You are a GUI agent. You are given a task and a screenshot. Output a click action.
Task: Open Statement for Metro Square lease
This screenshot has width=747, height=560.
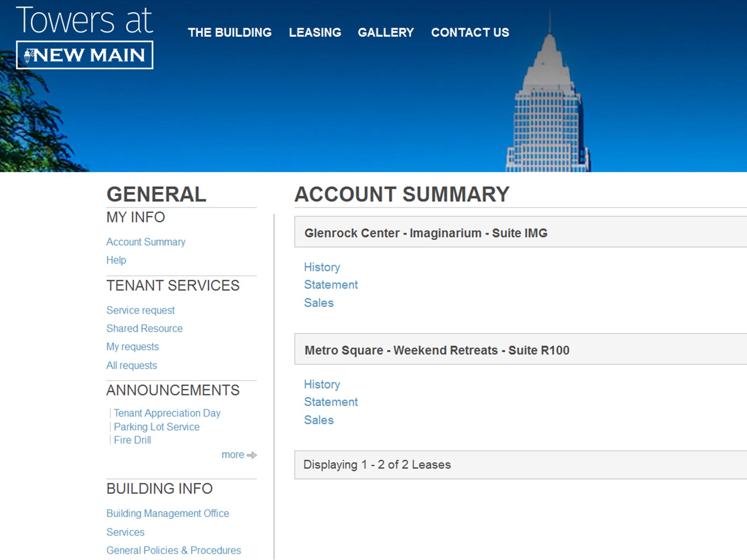click(x=331, y=402)
